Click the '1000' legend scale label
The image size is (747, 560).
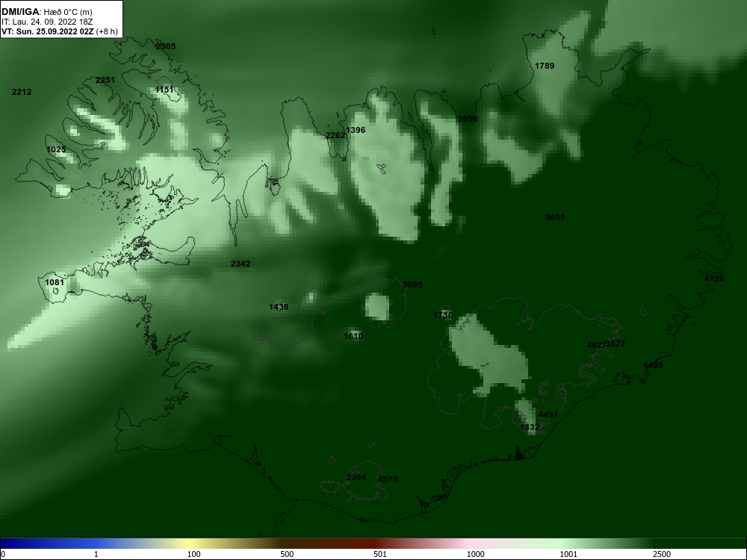click(x=475, y=554)
